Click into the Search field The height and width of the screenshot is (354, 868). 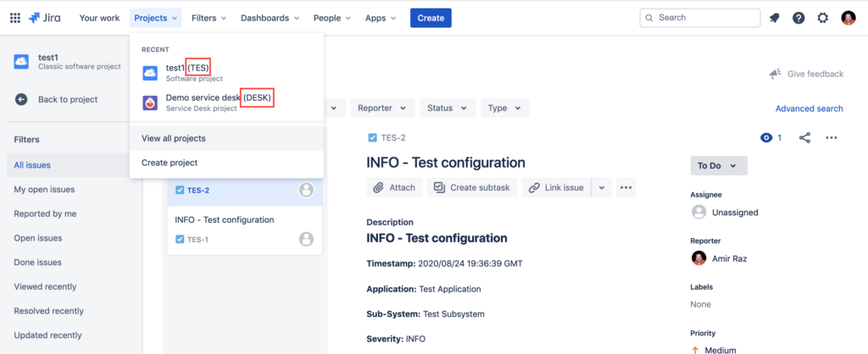pyautogui.click(x=699, y=18)
